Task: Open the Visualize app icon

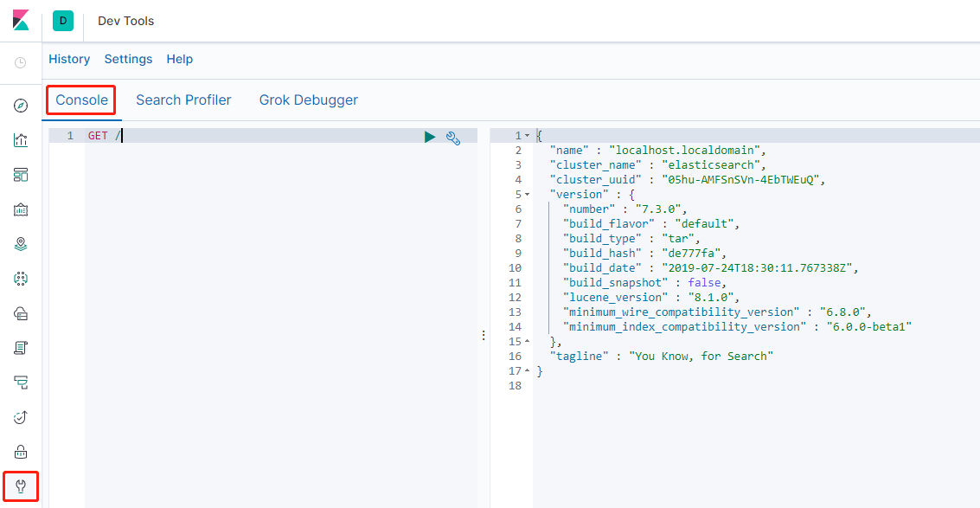Action: (21, 140)
